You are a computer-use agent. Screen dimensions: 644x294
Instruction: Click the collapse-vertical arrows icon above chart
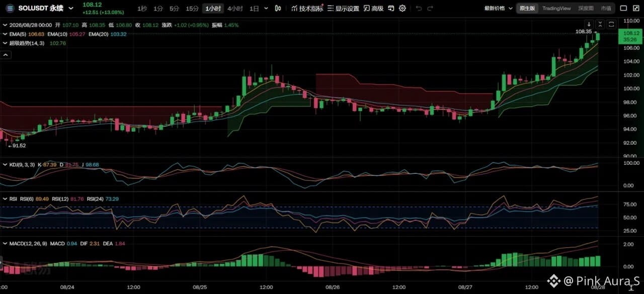[600, 24]
